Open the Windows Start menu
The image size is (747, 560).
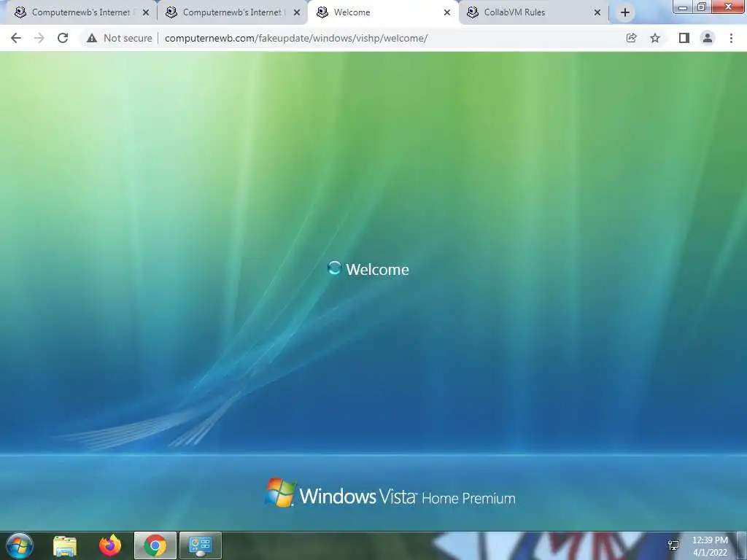coord(20,545)
